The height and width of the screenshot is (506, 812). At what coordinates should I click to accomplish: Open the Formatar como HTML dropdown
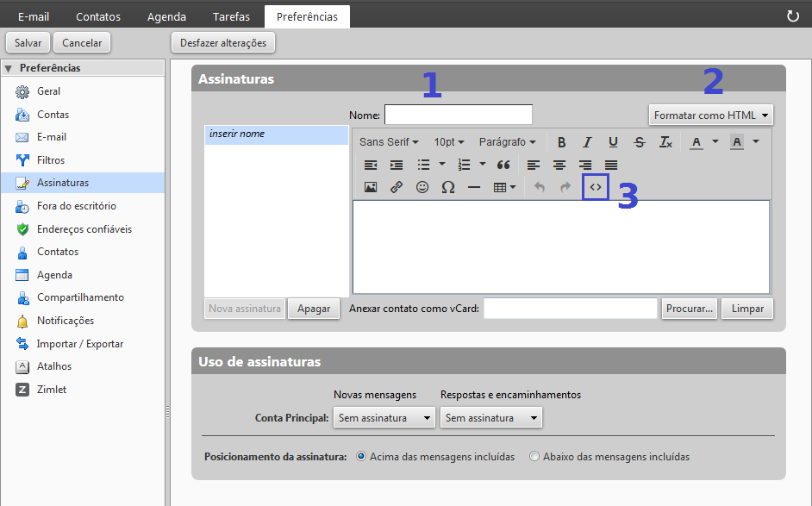pyautogui.click(x=710, y=115)
